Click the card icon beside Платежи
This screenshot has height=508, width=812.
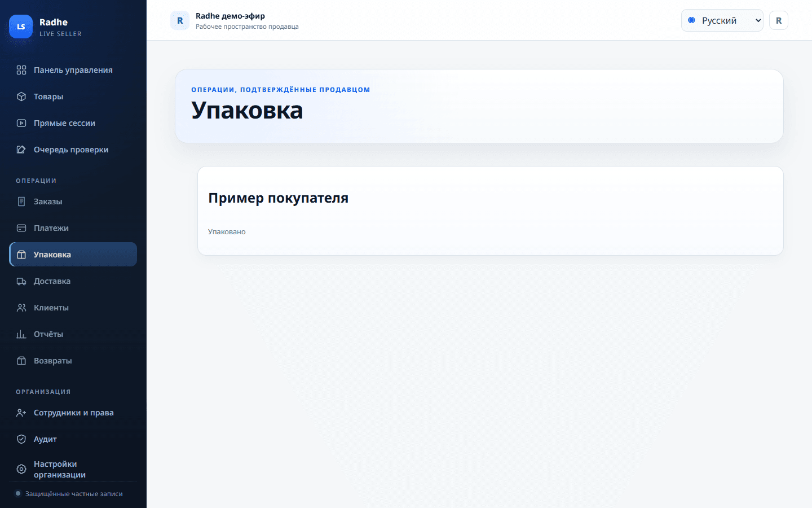(x=21, y=228)
